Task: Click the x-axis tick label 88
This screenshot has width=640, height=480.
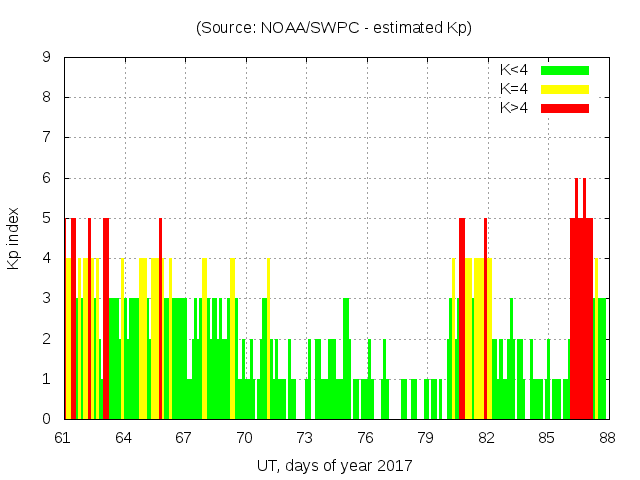Action: [x=607, y=437]
